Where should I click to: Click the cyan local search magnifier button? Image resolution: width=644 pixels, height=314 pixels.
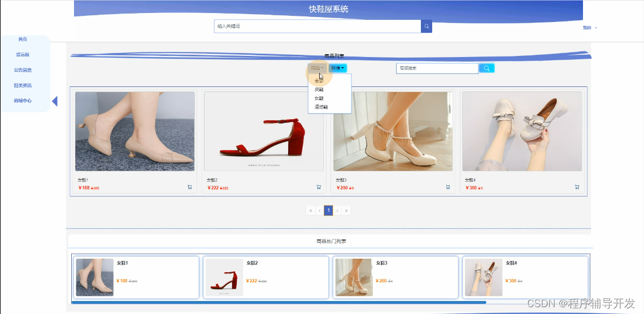pyautogui.click(x=487, y=68)
